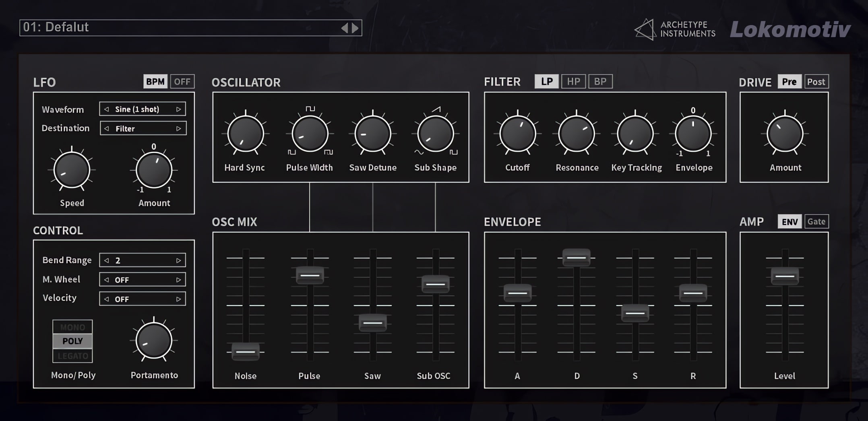Click the filter Cutoff knob
868x421 pixels.
[517, 134]
